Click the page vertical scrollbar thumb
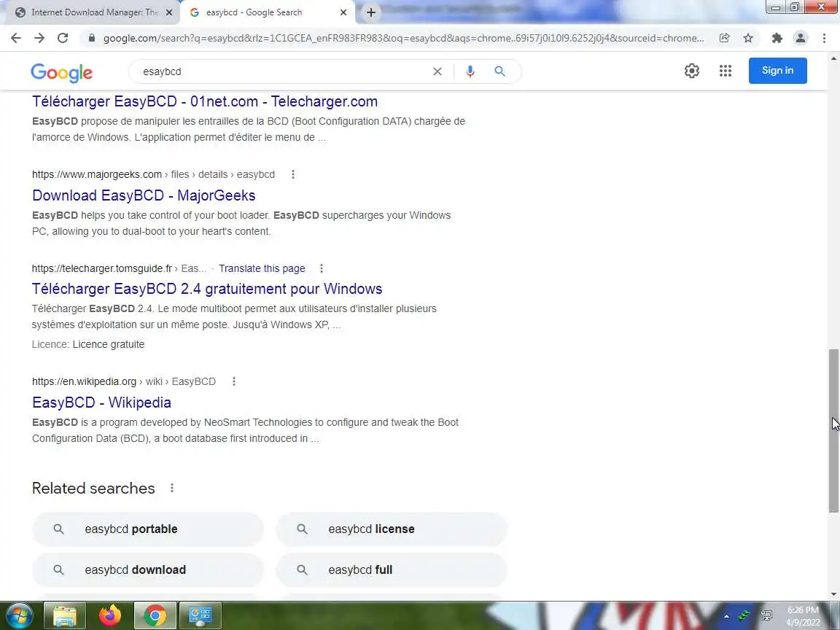Screen dimensions: 840x630 coord(833,431)
